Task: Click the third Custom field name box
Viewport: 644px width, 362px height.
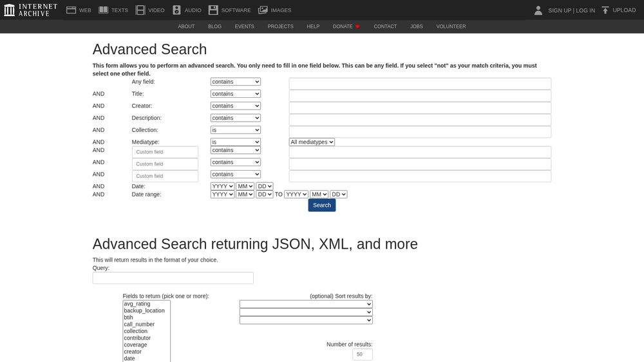Action: click(x=165, y=176)
